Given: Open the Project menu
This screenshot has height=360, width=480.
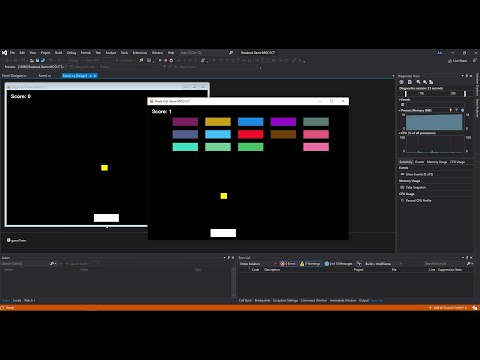Looking at the screenshot, I should point(45,53).
